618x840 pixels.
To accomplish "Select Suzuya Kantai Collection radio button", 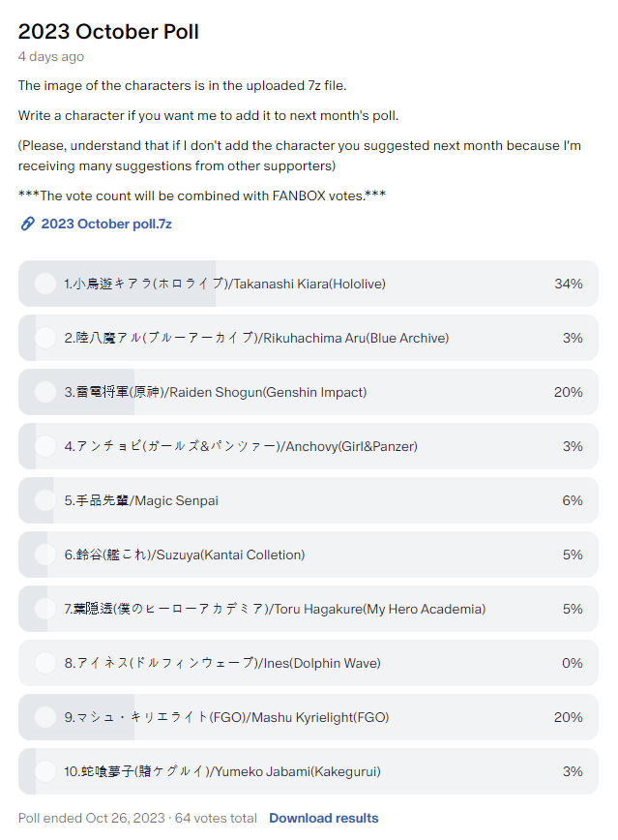I will tap(45, 555).
